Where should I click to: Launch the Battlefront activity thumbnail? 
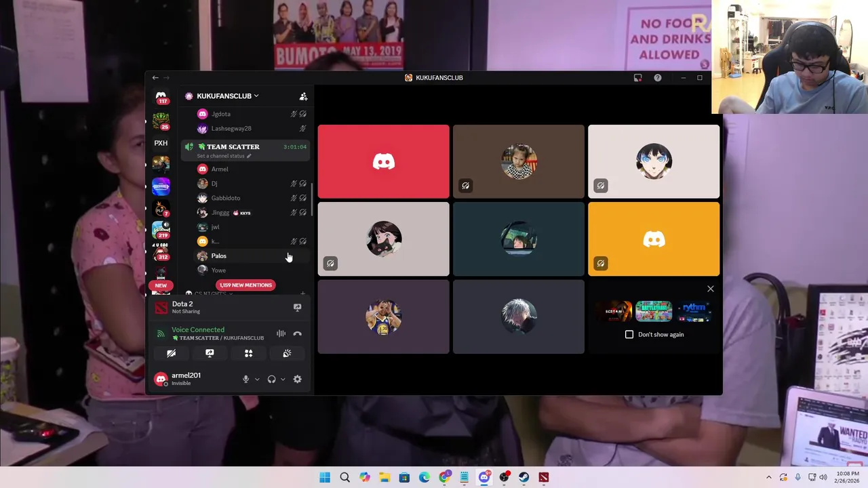coord(654,311)
